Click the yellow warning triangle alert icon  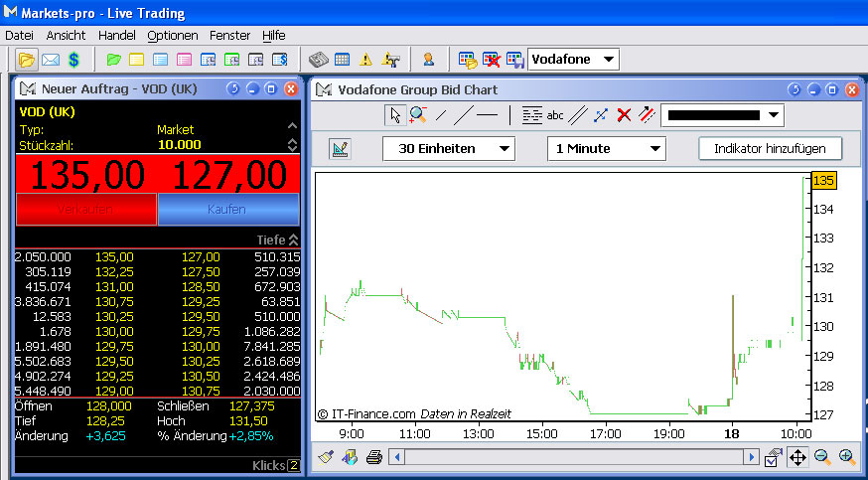pyautogui.click(x=365, y=60)
